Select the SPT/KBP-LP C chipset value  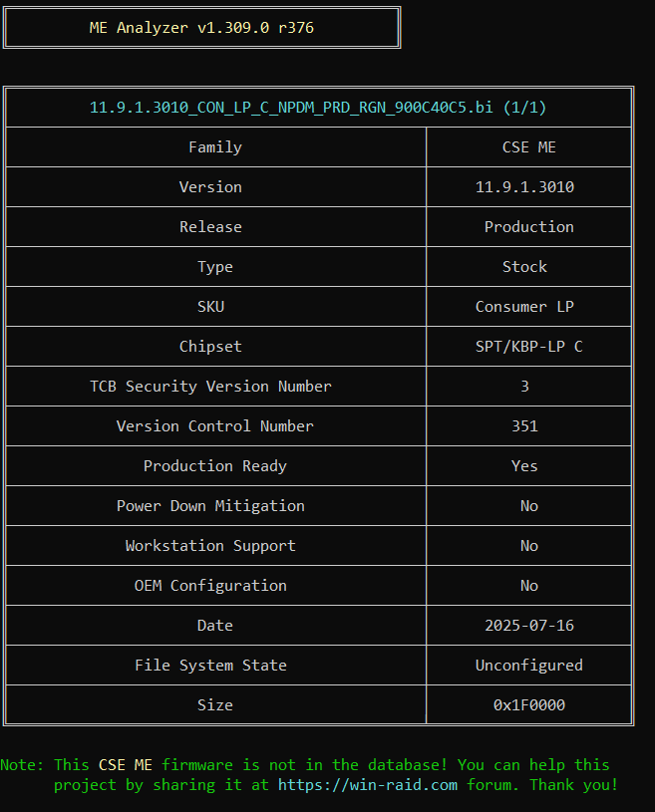pos(528,347)
